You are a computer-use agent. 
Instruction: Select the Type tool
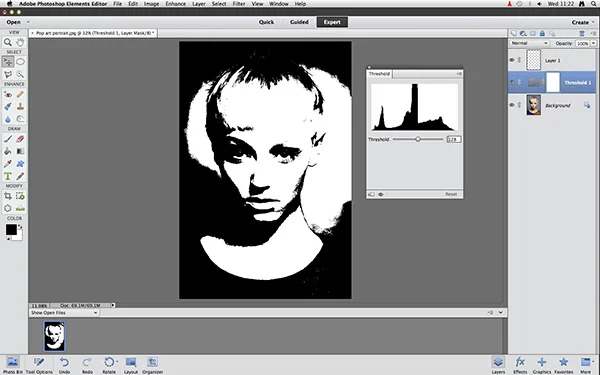point(8,176)
